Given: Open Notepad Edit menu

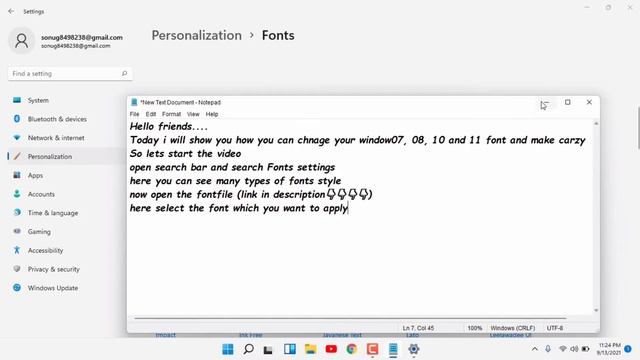Looking at the screenshot, I should point(151,114).
